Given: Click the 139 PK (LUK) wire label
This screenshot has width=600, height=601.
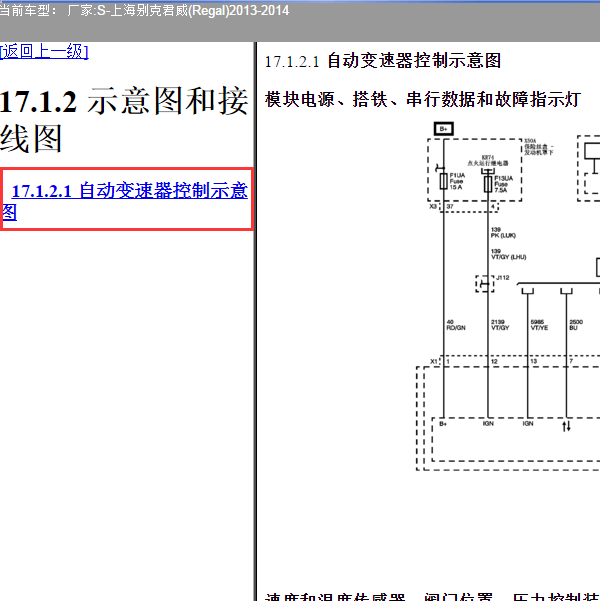Looking at the screenshot, I should pos(503,233).
